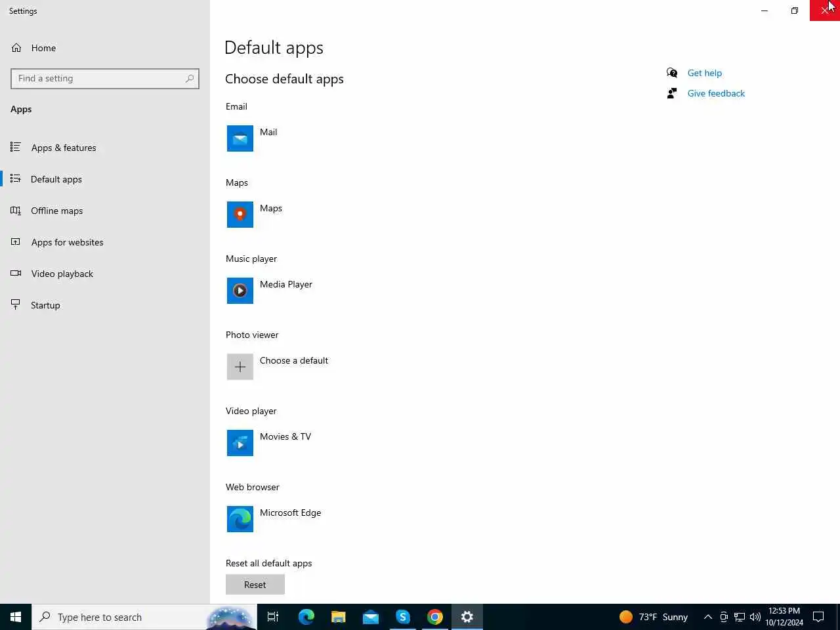Viewport: 840px width, 630px height.
Task: Click the Settings gear taskbar icon
Action: pyautogui.click(x=467, y=617)
